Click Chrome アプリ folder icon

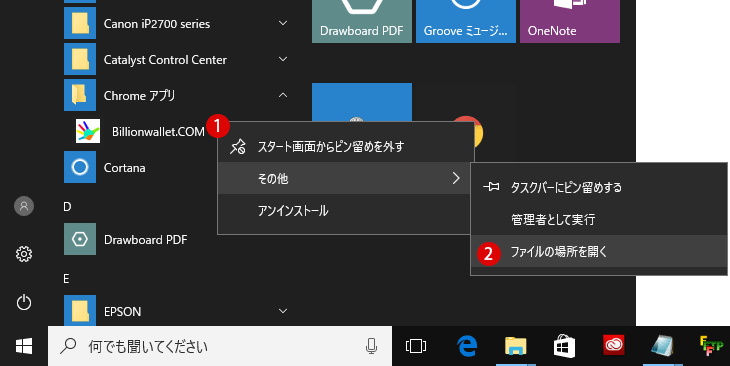80,95
